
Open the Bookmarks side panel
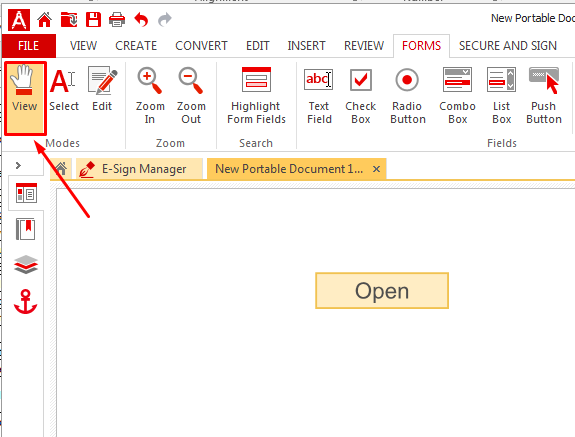click(x=26, y=229)
